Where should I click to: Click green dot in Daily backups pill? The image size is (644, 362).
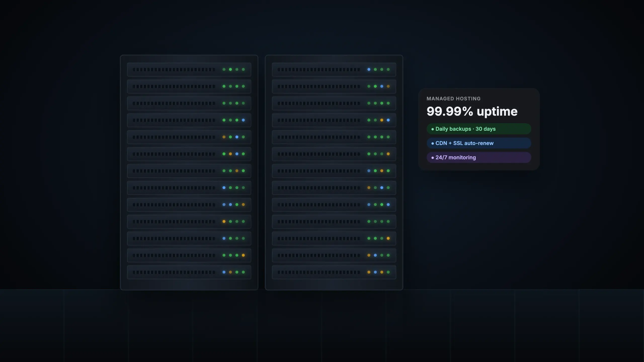point(433,129)
